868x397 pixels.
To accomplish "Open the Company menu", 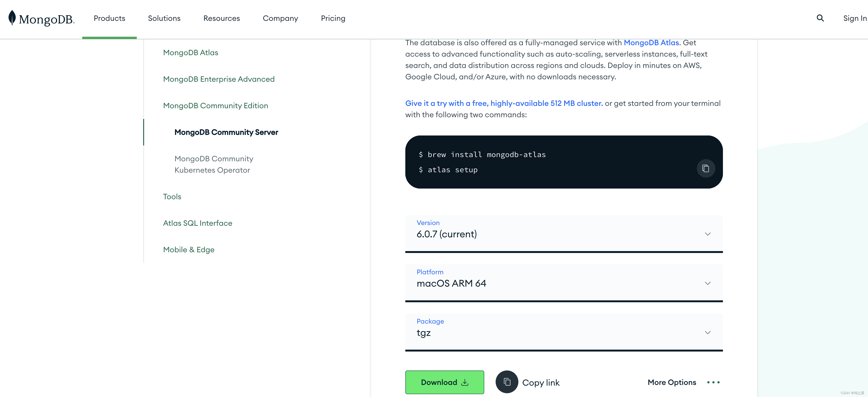I will click(280, 18).
